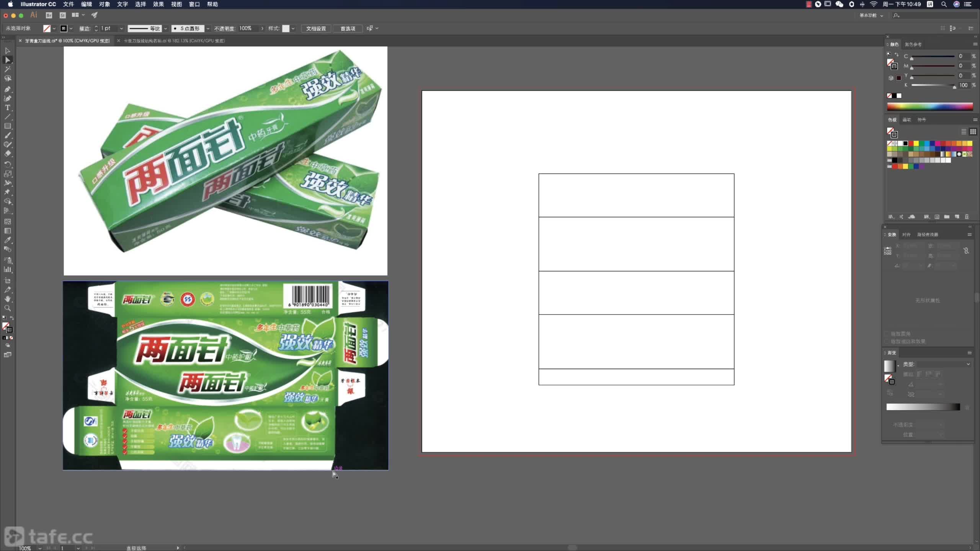The width and height of the screenshot is (980, 551).
Task: Open Adobe Bridge from the Br icon
Action: pos(49,15)
